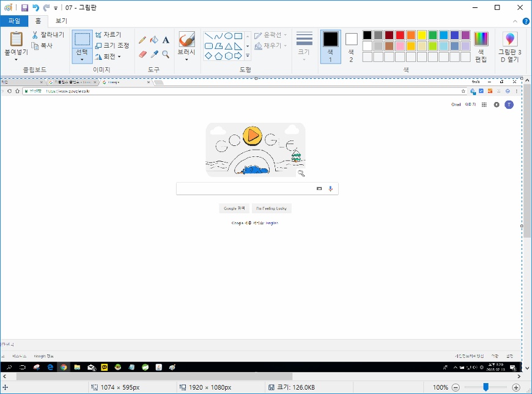532x394 pixels.
Task: Pick the pink color swatch
Action: tap(400, 46)
